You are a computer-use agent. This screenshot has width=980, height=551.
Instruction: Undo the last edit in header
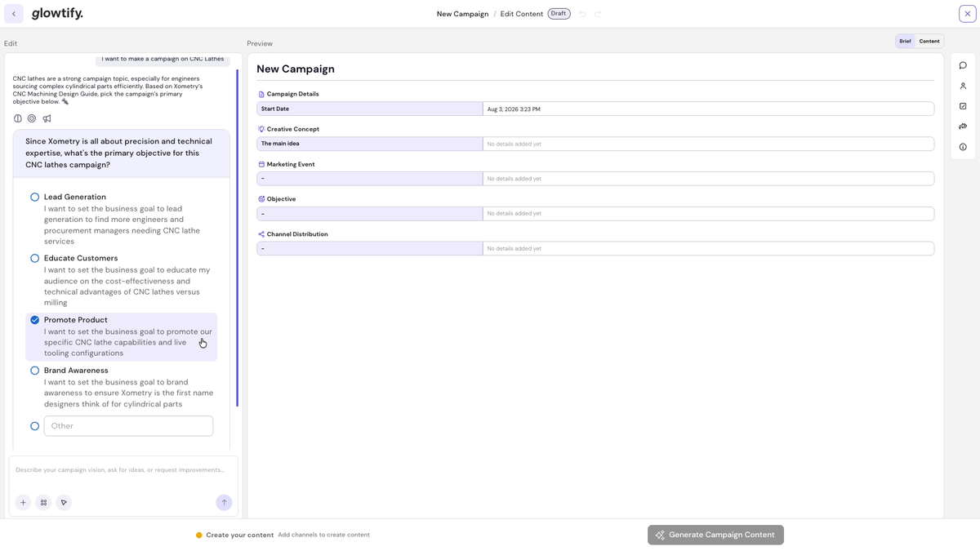pyautogui.click(x=582, y=14)
